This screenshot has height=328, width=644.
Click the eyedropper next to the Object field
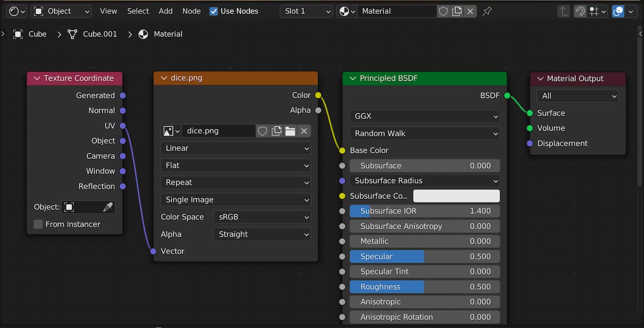(108, 207)
